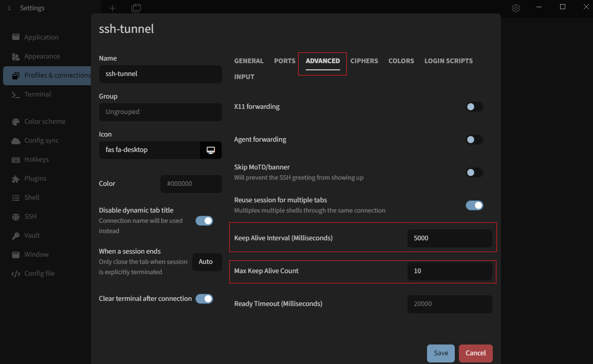Click the Keep Alive Interval input field
The height and width of the screenshot is (364, 593).
[449, 238]
